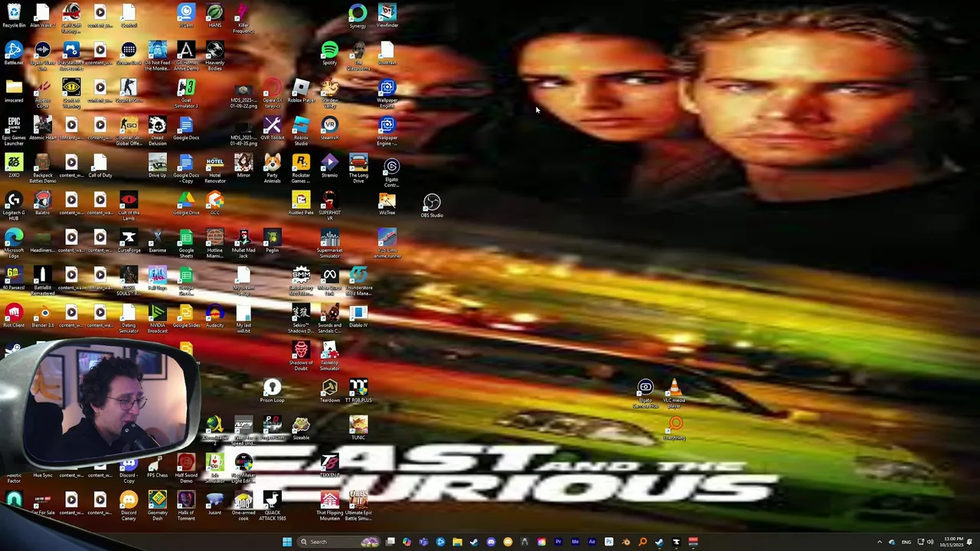Launch Shadows of Doubt shortcut
This screenshot has width=980, height=551.
(x=301, y=355)
